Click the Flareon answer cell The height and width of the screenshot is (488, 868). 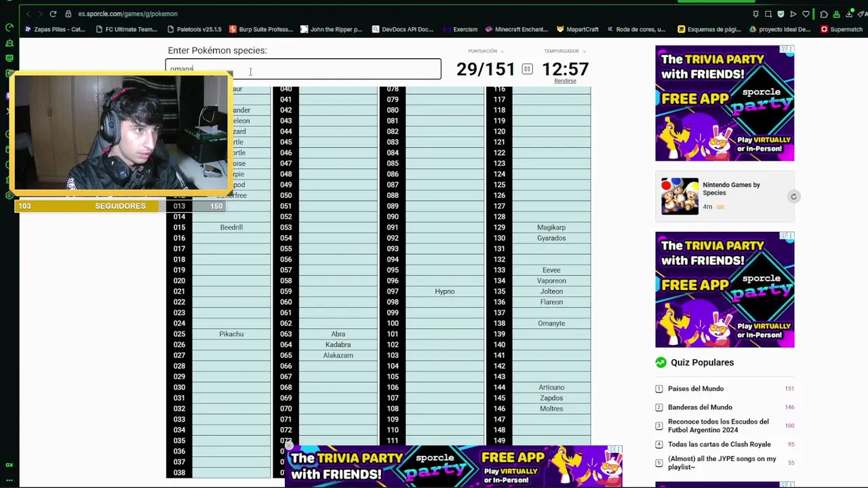551,302
